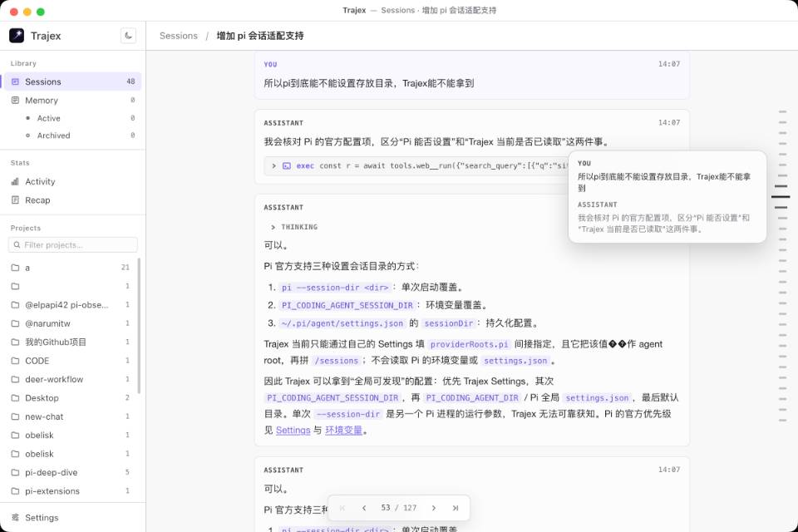Toggle dark mode moon button
Image resolution: width=798 pixels, height=532 pixels.
(x=128, y=36)
